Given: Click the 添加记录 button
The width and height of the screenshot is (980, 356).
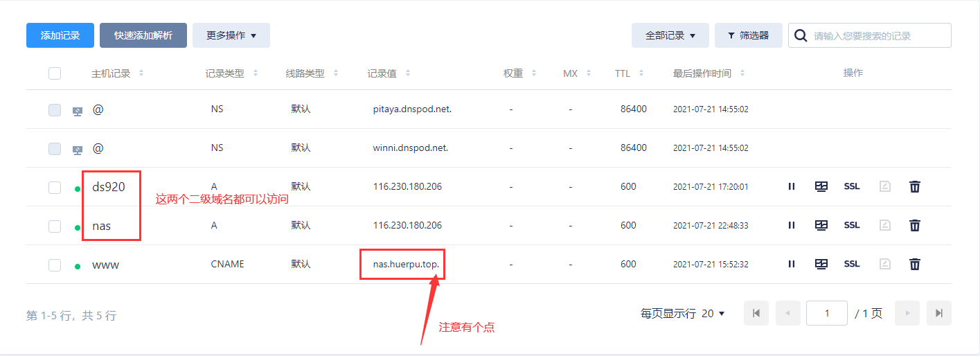Looking at the screenshot, I should tap(60, 35).
